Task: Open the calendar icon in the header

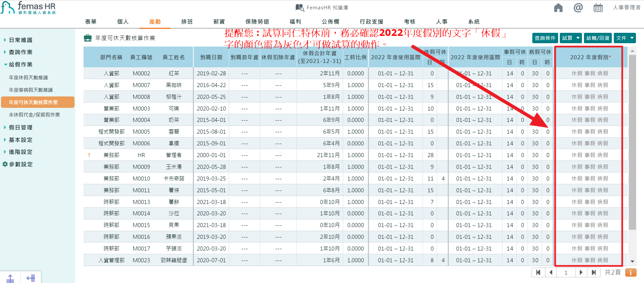Action: pos(598,7)
